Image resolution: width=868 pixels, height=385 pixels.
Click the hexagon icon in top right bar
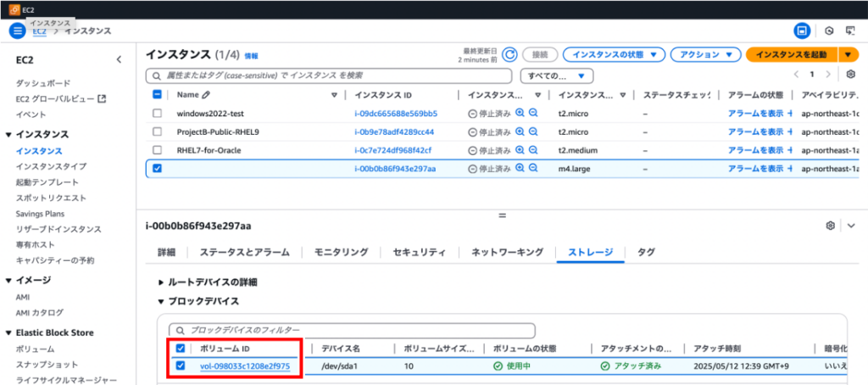coord(829,31)
